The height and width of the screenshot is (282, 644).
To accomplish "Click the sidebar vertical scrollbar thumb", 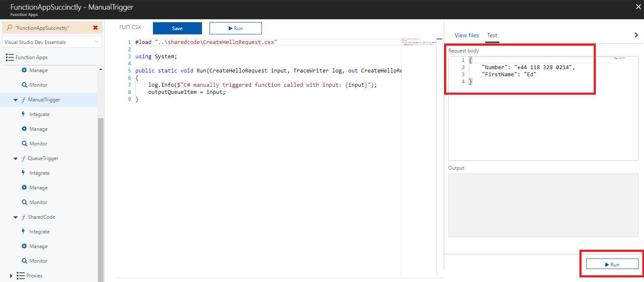I will (101, 199).
